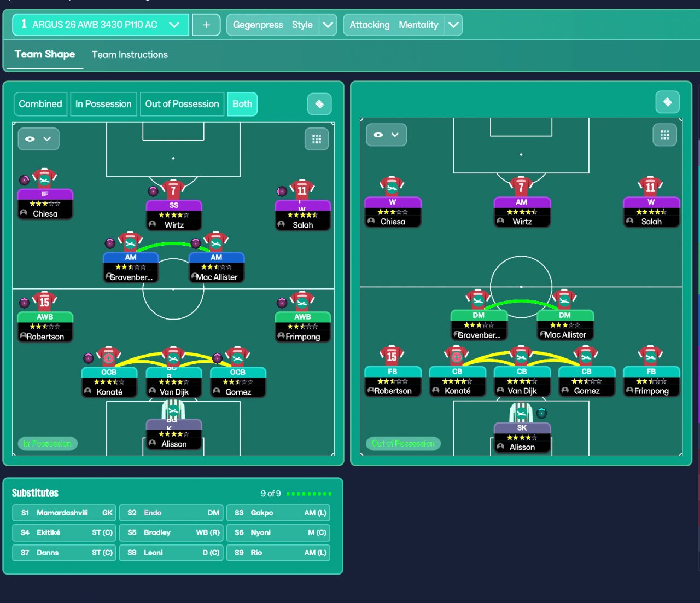Click the green substitutes progress dots
The width and height of the screenshot is (700, 603).
point(309,494)
